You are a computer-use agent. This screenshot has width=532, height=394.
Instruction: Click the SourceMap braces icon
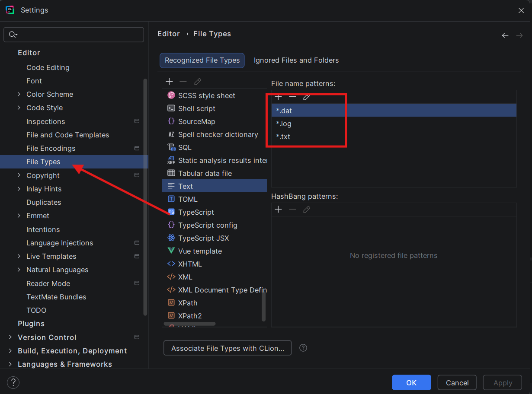[x=171, y=121]
